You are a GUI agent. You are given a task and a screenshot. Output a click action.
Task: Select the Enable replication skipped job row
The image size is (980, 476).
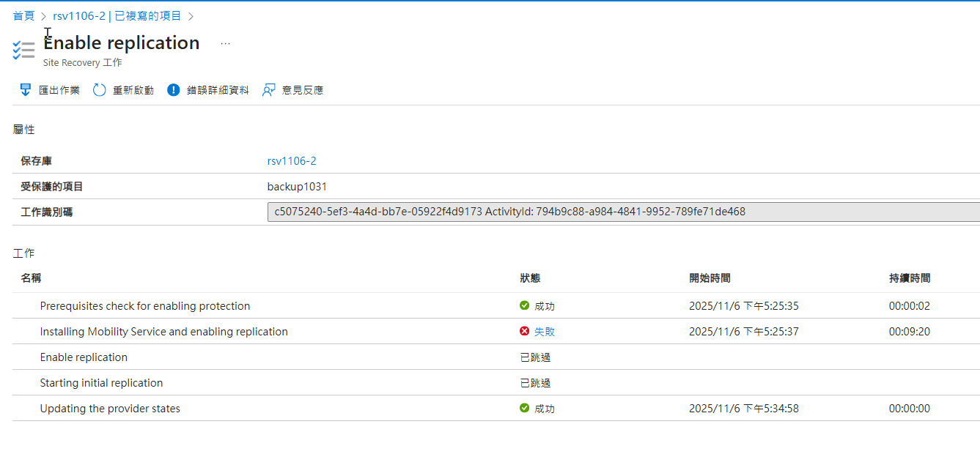84,357
